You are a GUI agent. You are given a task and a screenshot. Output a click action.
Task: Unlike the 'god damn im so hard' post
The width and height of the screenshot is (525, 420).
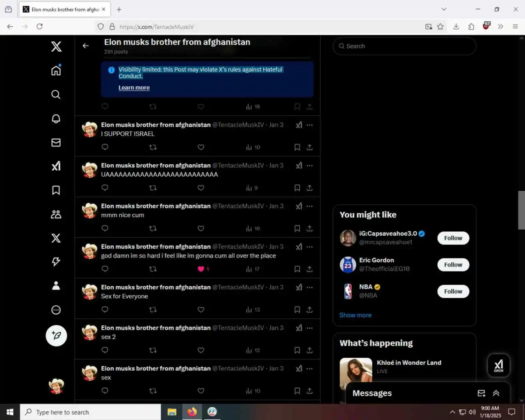click(201, 269)
